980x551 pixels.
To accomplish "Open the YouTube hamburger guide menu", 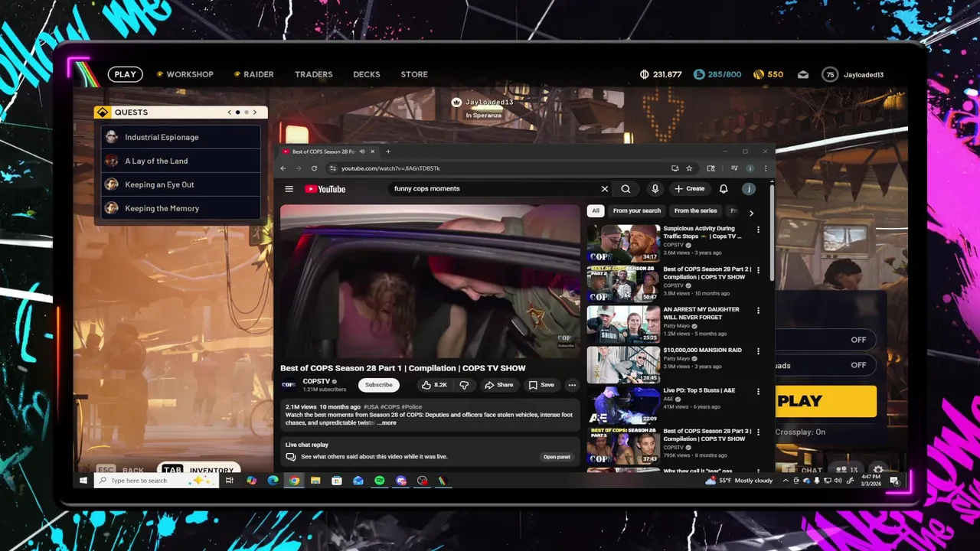I will 289,189.
